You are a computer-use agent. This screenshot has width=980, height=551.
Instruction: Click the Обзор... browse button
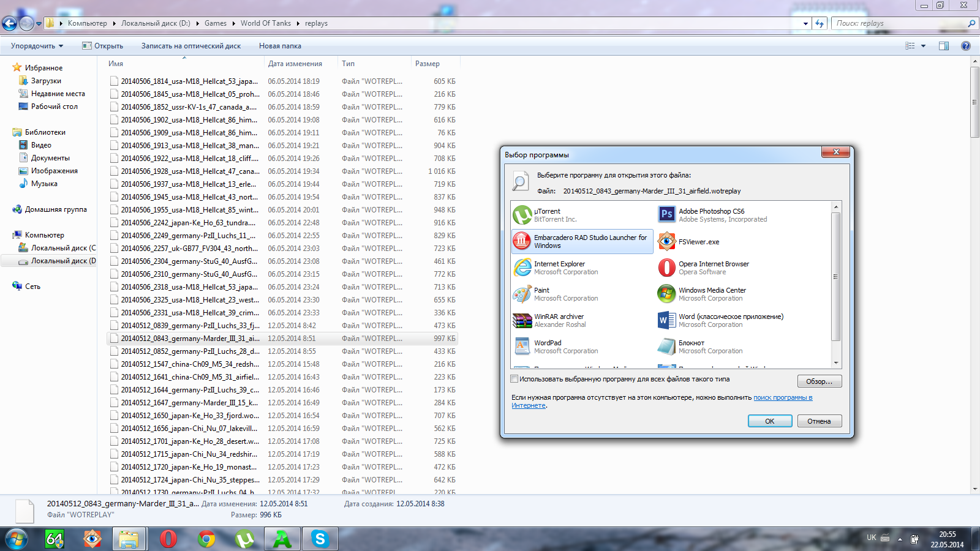[x=820, y=381]
